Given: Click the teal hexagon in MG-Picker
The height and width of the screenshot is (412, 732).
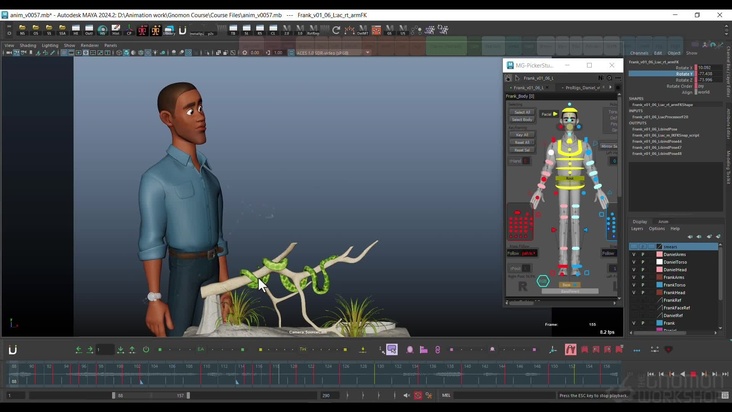Looking at the screenshot, I should coord(543,281).
